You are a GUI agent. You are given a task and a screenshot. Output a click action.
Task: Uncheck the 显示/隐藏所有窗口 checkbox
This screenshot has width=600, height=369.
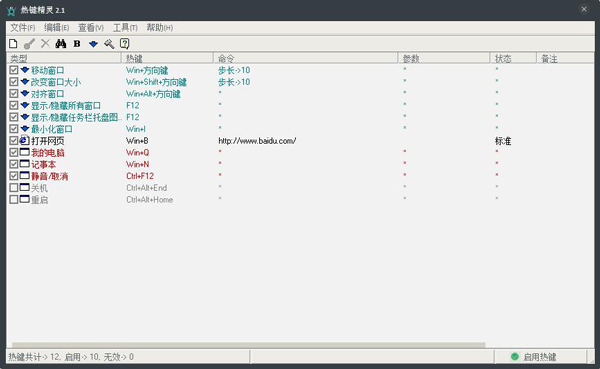point(14,105)
